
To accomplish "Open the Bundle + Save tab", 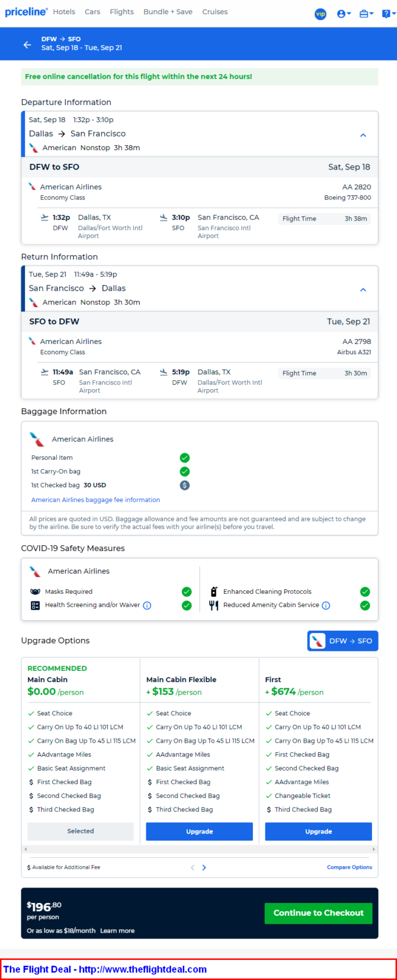I will point(168,12).
